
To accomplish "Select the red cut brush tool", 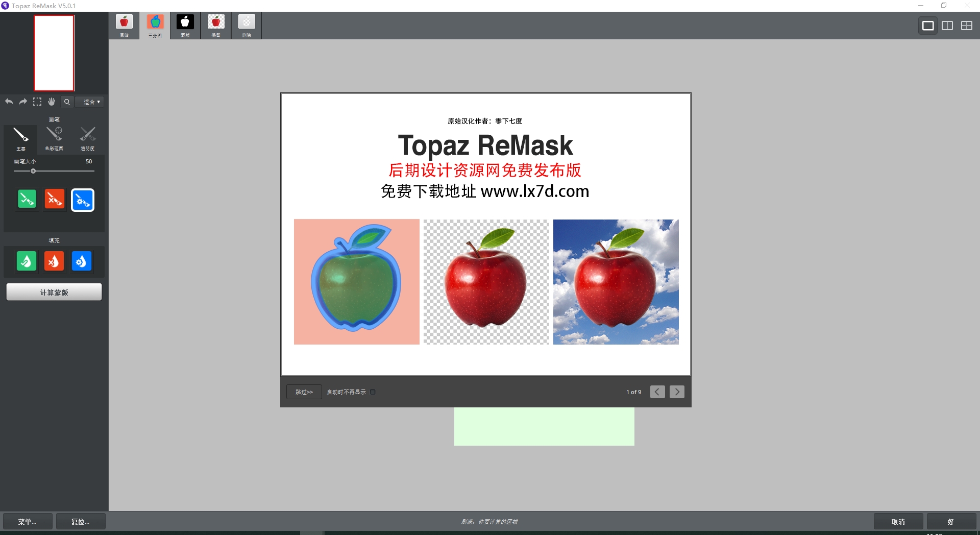I will pyautogui.click(x=55, y=200).
